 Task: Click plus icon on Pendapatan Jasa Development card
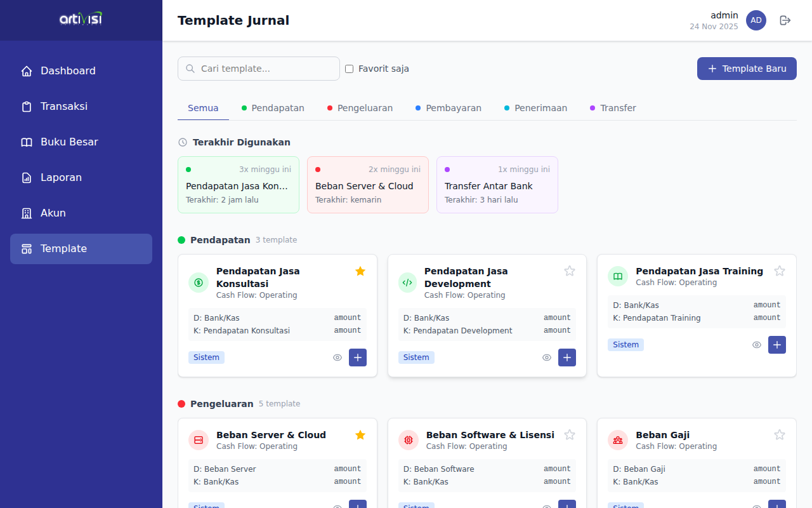[x=567, y=358]
